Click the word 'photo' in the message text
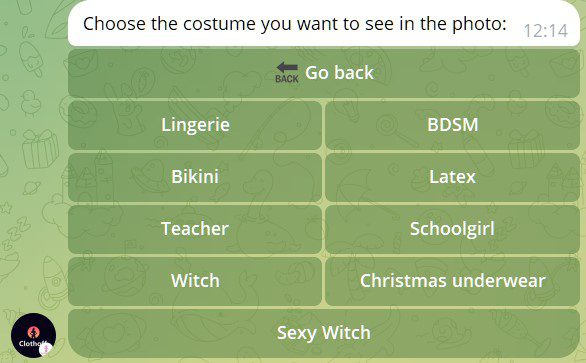This screenshot has width=586, height=363. tap(479, 24)
